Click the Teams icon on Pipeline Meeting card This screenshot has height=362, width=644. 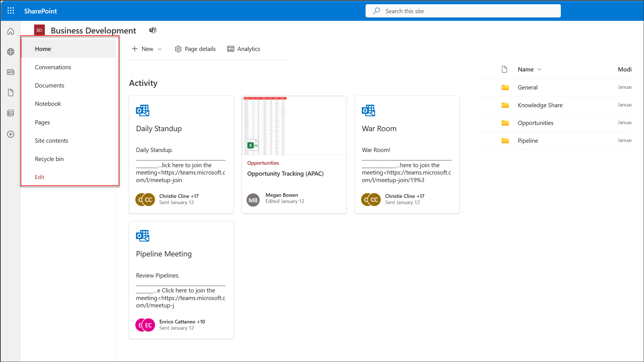pos(142,236)
